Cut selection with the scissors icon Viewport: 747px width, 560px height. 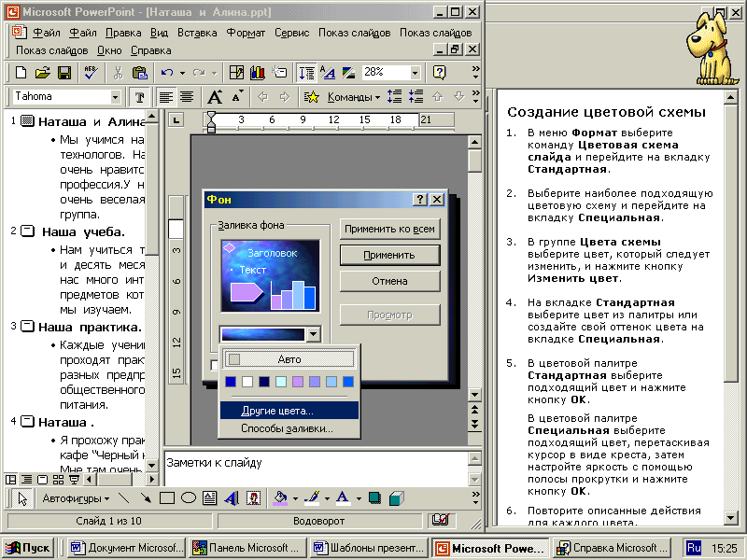pyautogui.click(x=118, y=73)
